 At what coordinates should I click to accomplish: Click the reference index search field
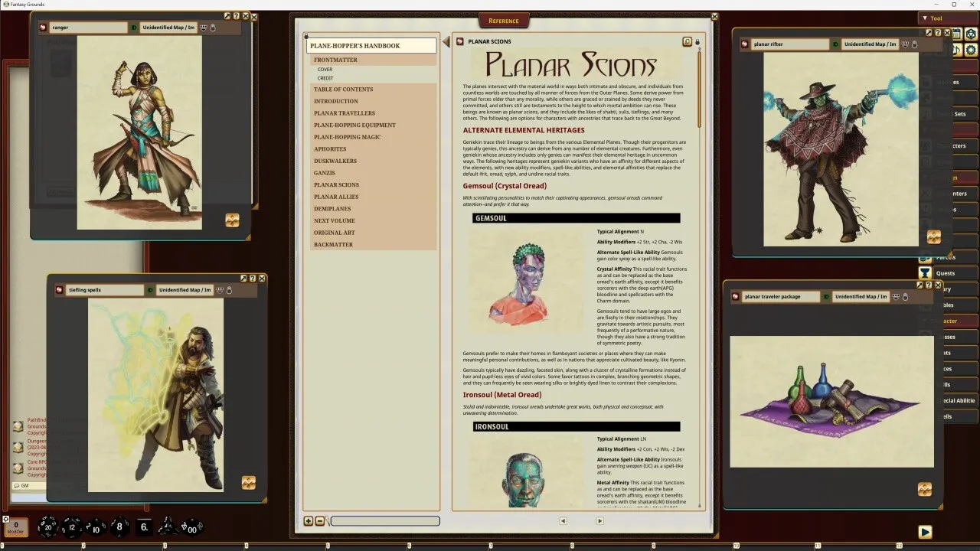[x=385, y=521]
